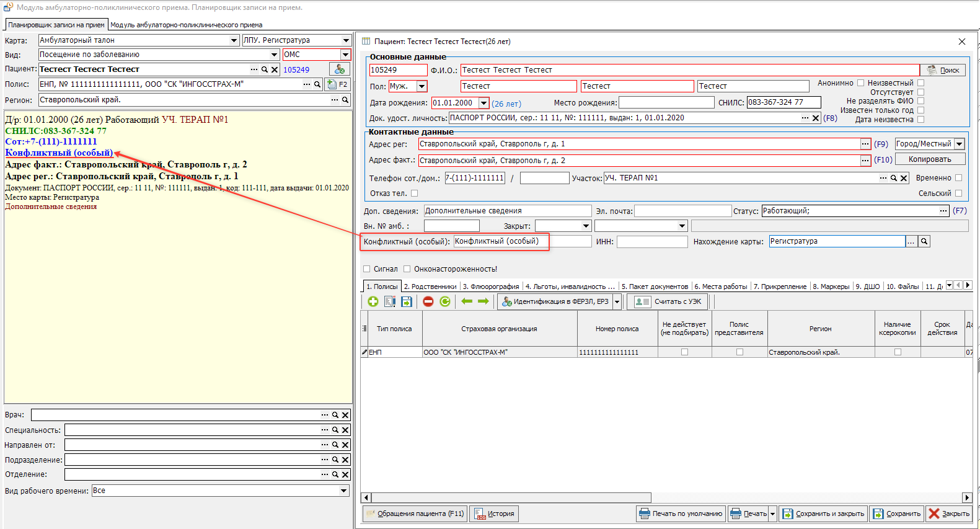Search patient with magnifier in Пациент field

click(x=265, y=69)
